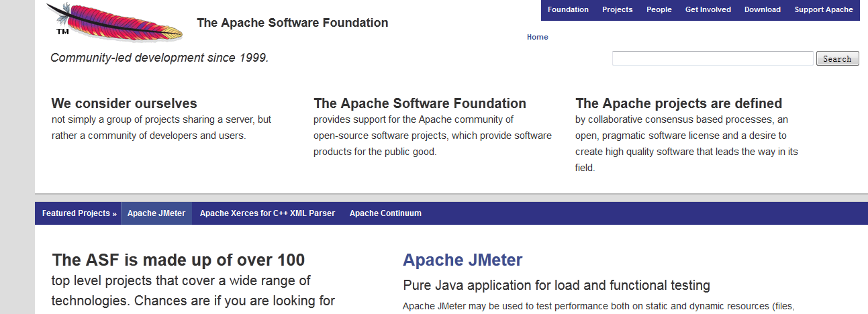The image size is (868, 314).
Task: Click 'The Apache projects are defined' heading
Action: coord(679,103)
